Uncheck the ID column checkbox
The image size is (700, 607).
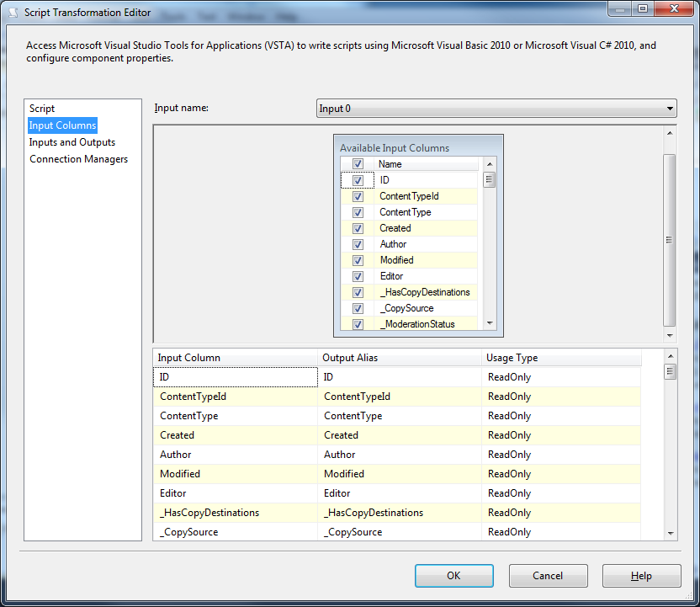358,180
